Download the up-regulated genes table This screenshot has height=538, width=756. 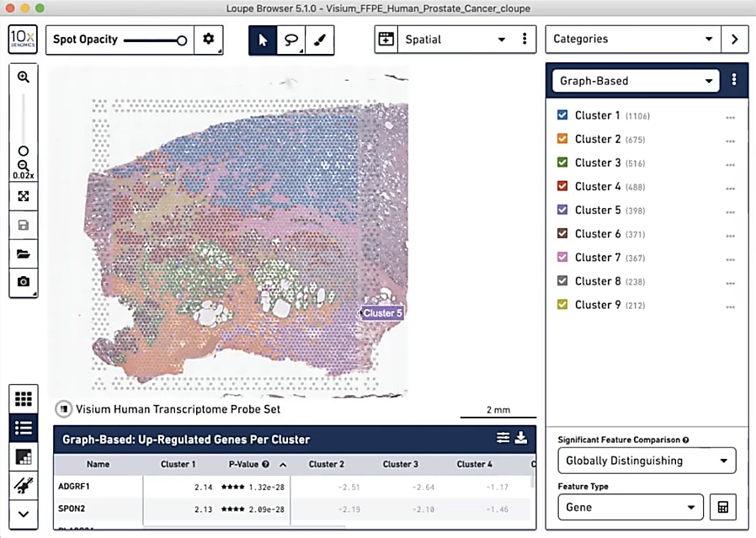522,438
